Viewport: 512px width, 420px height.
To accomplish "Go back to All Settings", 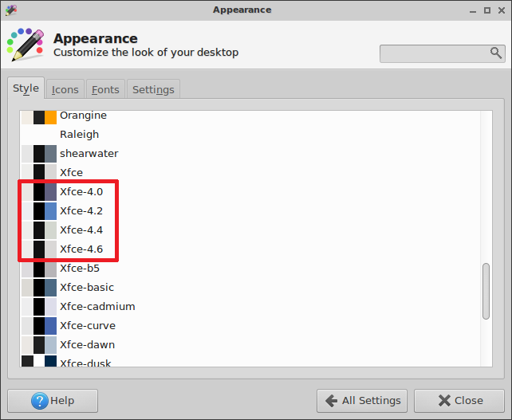I will (362, 401).
